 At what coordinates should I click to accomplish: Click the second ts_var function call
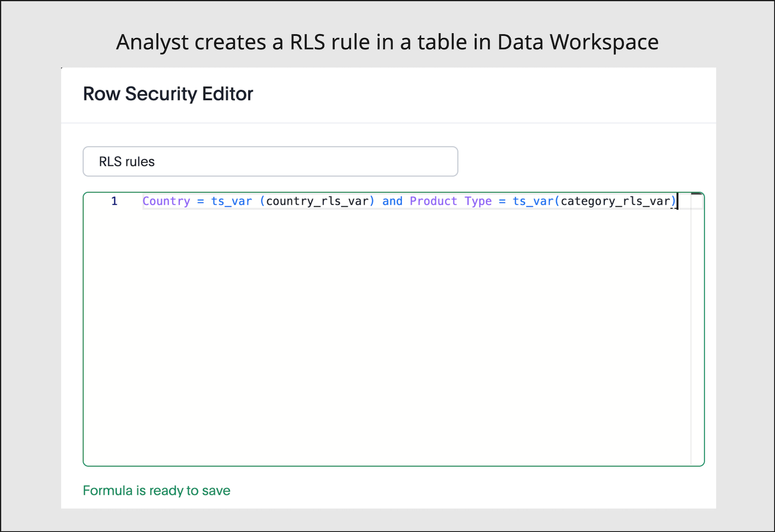(532, 201)
